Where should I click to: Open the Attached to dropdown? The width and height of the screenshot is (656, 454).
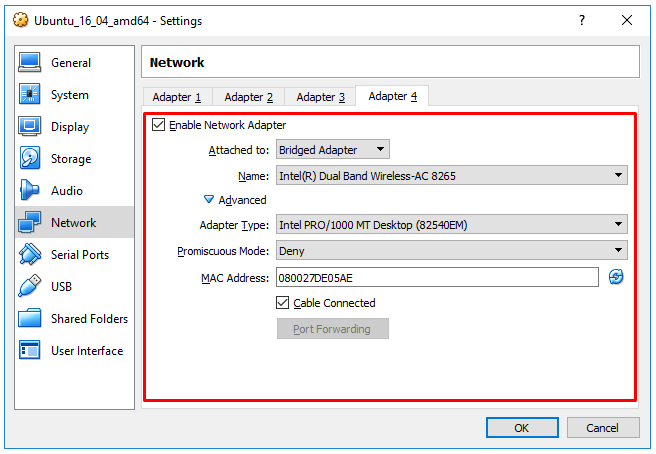click(333, 149)
